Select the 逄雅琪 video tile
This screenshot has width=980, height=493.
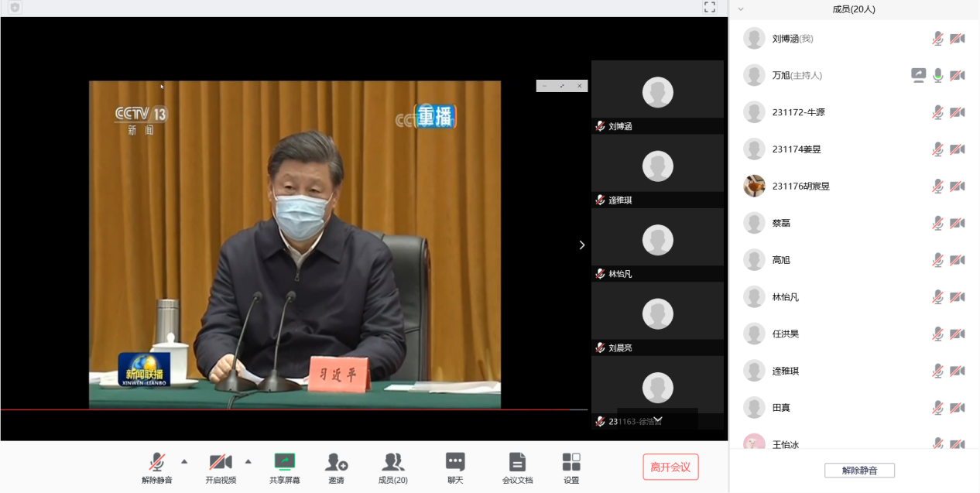[x=657, y=171]
